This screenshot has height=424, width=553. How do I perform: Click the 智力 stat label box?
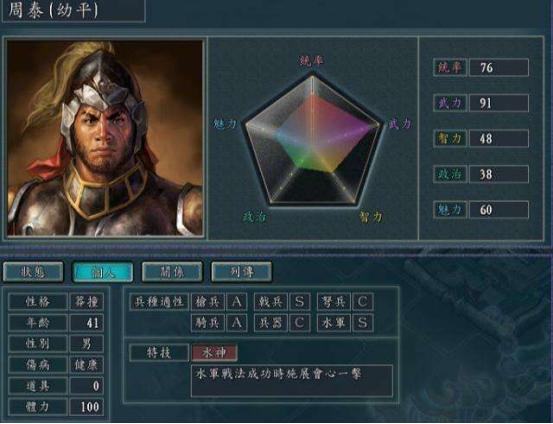pos(450,139)
